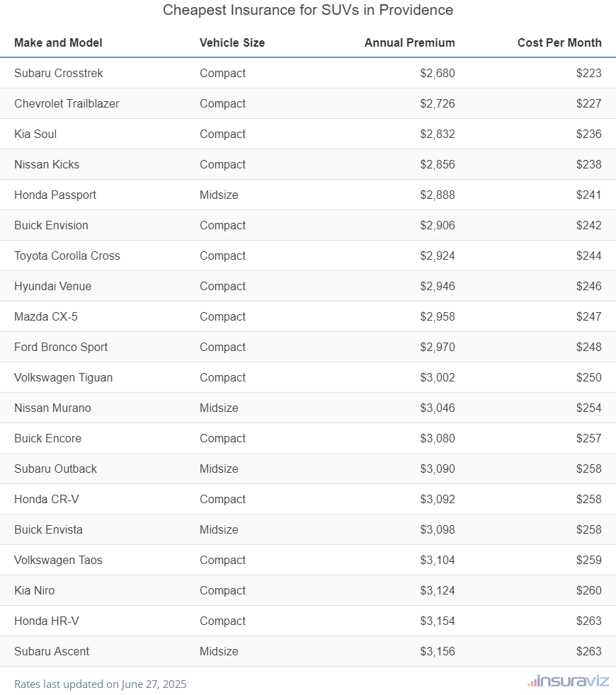Click the Ford Bronco Sport entry
Image resolution: width=616 pixels, height=695 pixels.
[x=61, y=347]
